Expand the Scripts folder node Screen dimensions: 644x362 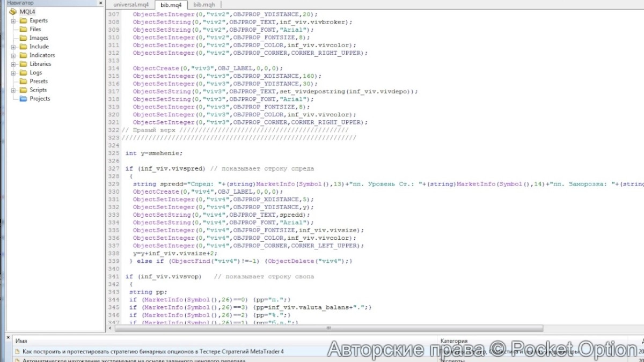(x=13, y=90)
